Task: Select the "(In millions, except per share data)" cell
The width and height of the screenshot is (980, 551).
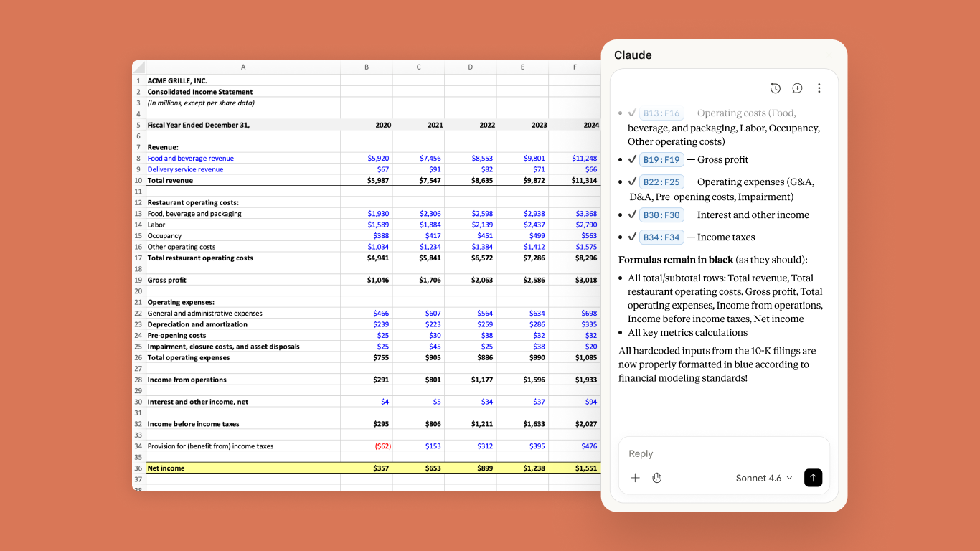Action: coord(243,103)
